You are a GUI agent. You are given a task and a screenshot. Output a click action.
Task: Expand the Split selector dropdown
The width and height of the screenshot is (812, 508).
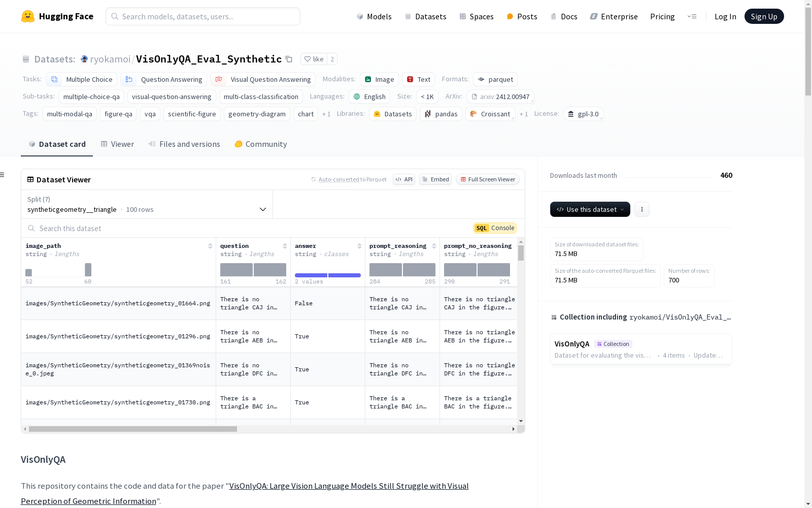[147, 204]
